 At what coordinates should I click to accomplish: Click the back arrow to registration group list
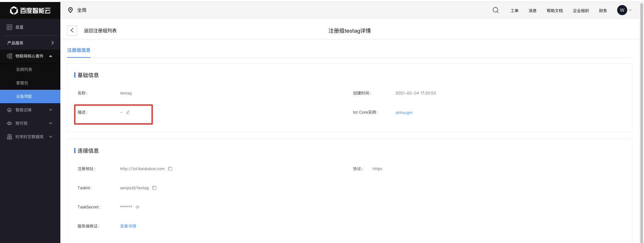pos(72,31)
